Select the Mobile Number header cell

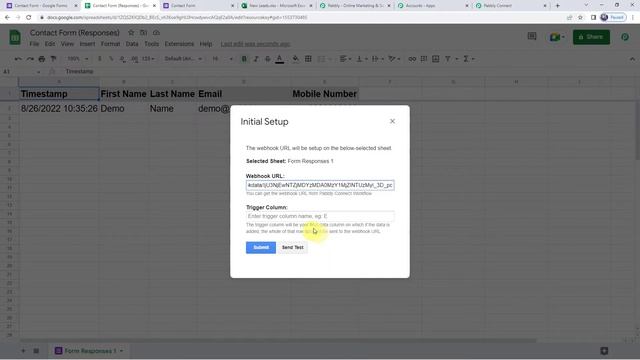[x=324, y=94]
